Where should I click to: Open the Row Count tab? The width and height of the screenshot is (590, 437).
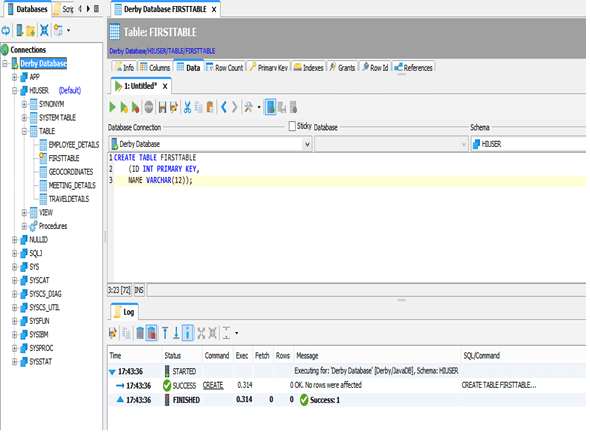225,67
